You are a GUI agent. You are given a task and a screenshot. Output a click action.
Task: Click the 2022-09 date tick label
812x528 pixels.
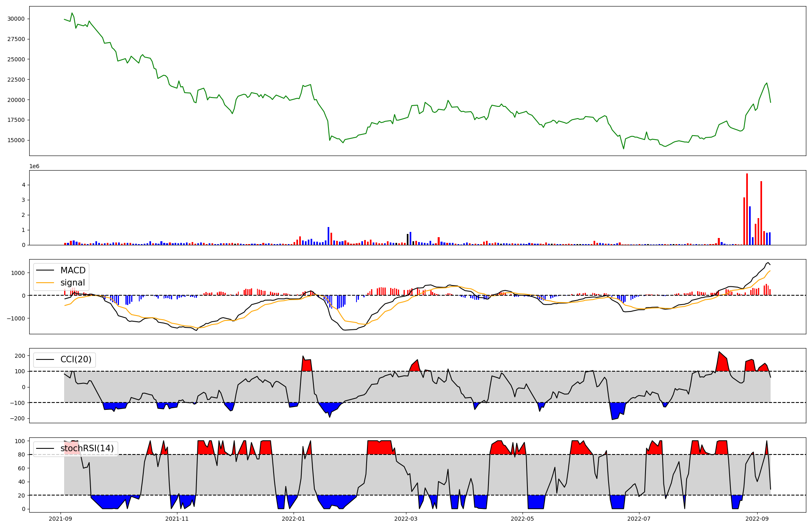(757, 519)
